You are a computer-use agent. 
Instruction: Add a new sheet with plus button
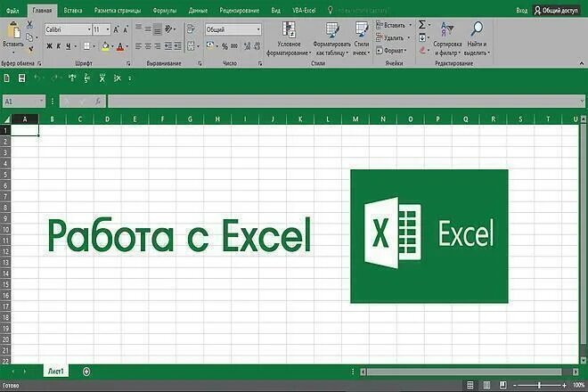86,372
